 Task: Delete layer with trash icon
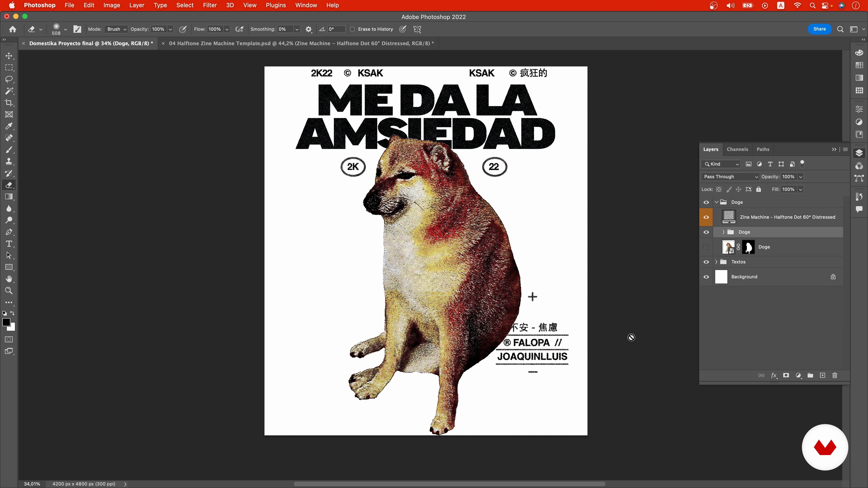tap(835, 375)
